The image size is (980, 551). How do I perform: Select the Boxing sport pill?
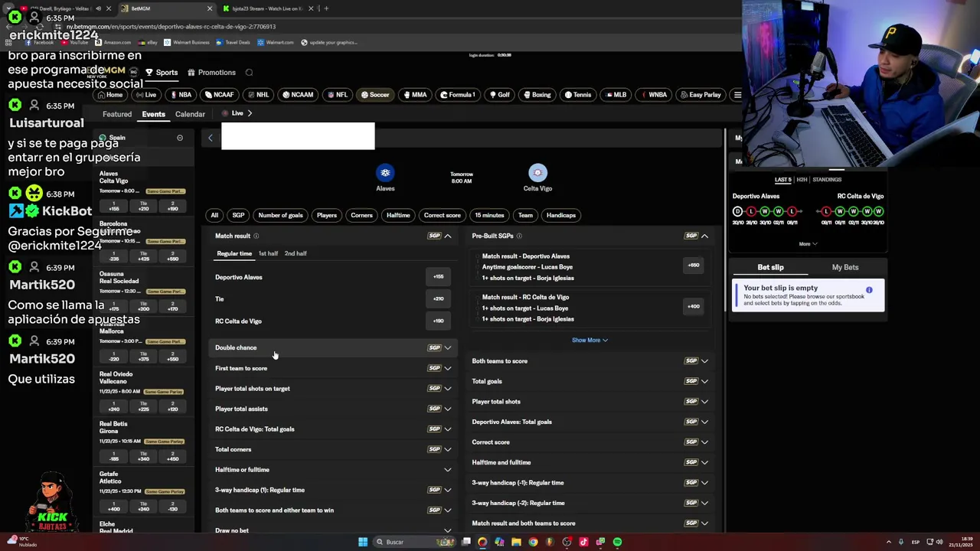point(537,95)
